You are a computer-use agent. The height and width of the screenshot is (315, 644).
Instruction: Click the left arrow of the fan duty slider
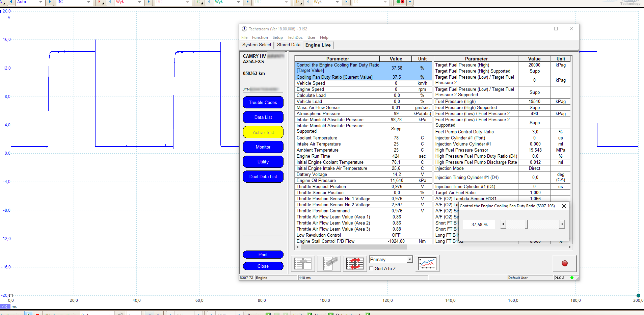pos(503,224)
